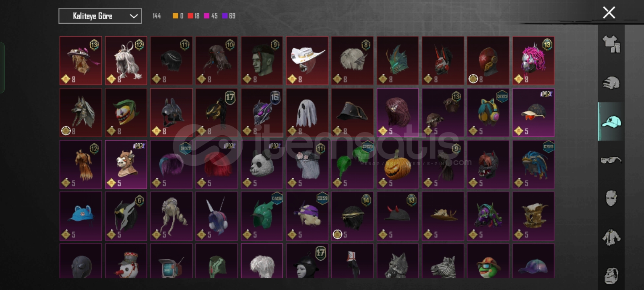This screenshot has width=644, height=290.
Task: Choose the red bob wig item
Action: pos(217,164)
